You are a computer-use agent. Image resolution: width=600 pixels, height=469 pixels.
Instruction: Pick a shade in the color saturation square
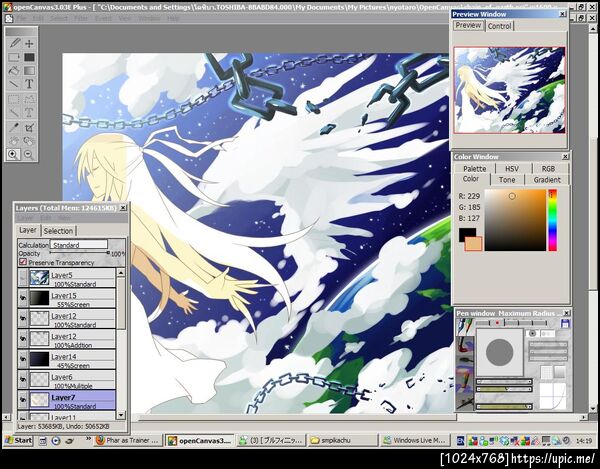(x=515, y=220)
